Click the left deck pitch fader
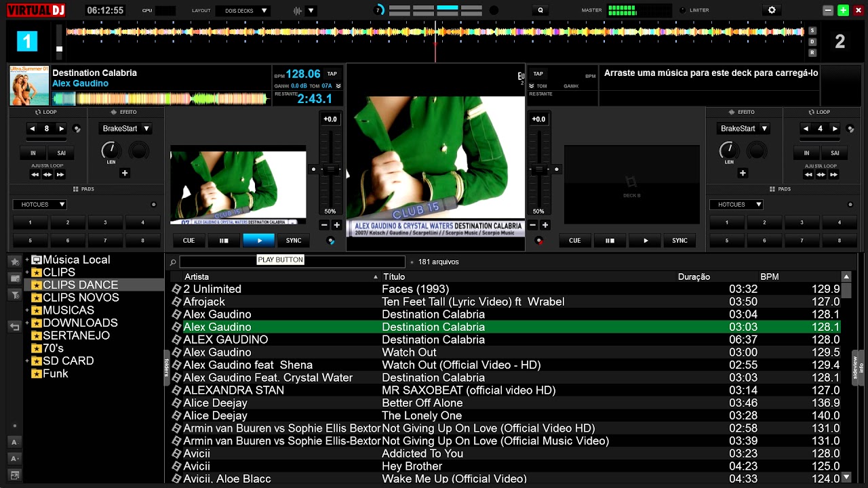This screenshot has height=488, width=868. (x=330, y=169)
